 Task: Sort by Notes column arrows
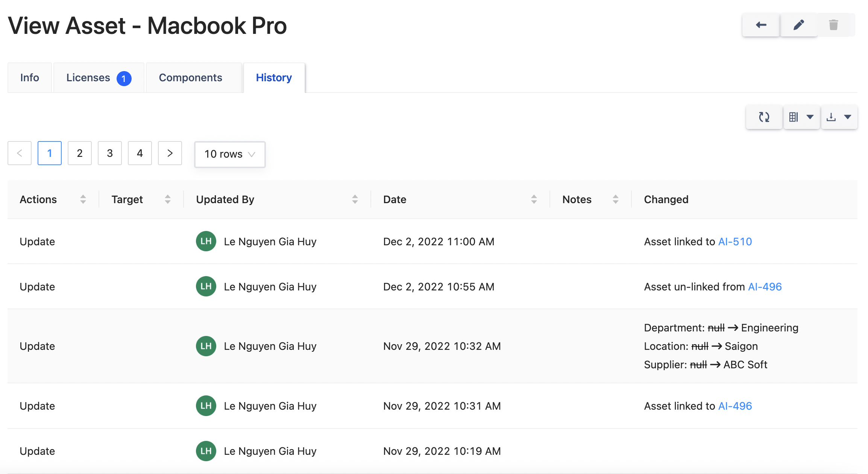615,199
